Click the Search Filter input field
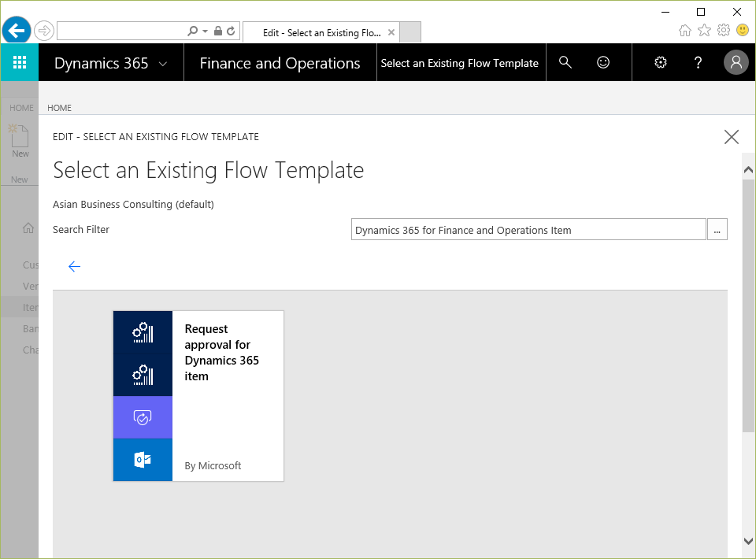 (528, 229)
